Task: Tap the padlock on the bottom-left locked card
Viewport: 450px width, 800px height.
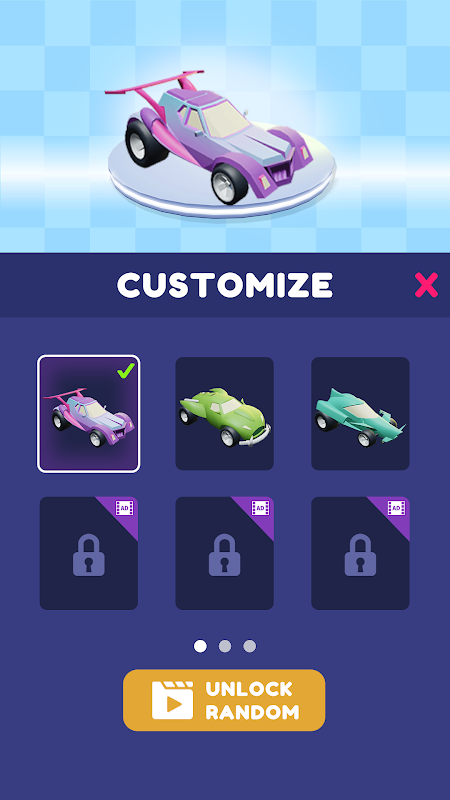Action: (x=89, y=555)
